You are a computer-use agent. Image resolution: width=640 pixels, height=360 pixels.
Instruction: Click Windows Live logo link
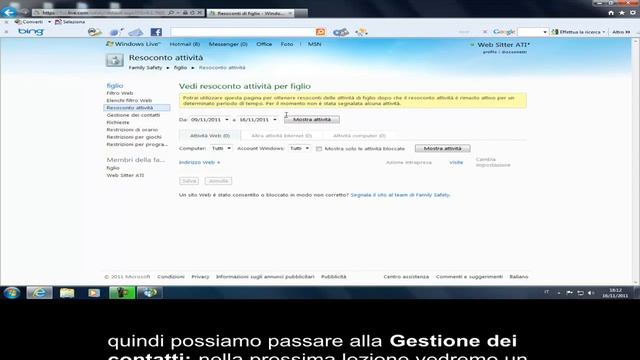pos(133,44)
